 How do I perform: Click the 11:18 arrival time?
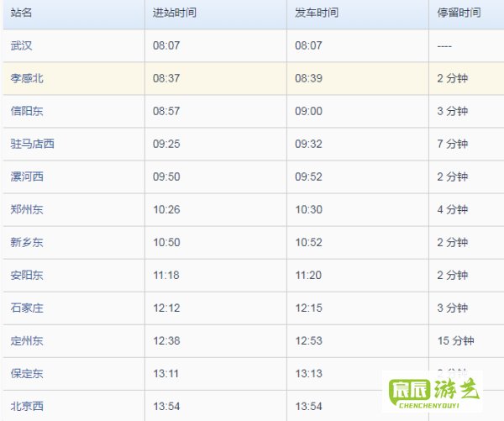click(166, 275)
